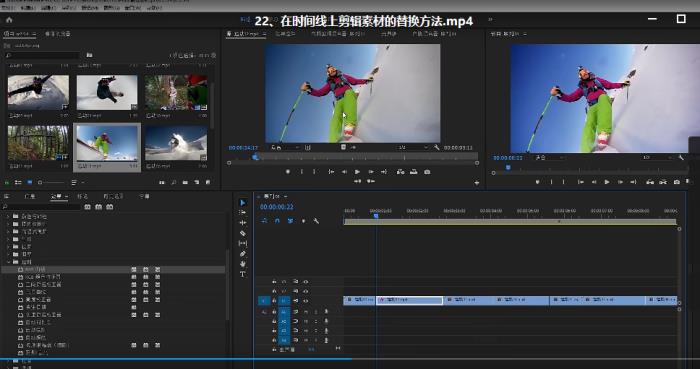
Task: Expand the 生成 effects folder
Action: 8,239
